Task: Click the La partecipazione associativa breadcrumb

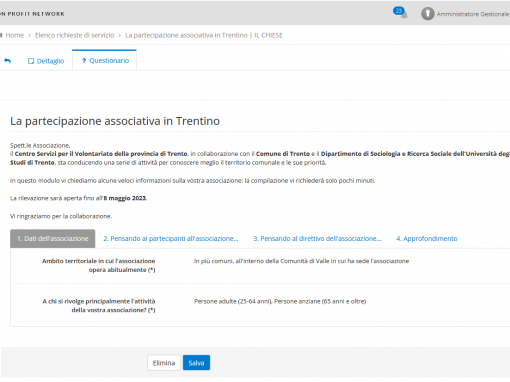Action: click(204, 35)
